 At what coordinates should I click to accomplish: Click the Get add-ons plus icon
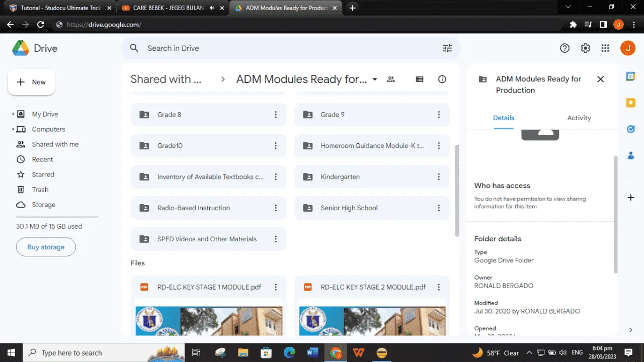(630, 198)
